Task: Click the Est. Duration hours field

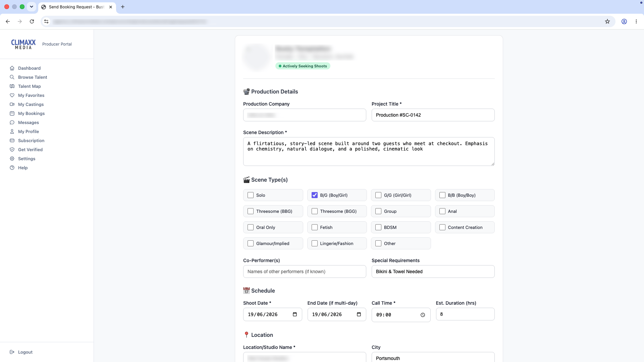Action: (x=465, y=314)
